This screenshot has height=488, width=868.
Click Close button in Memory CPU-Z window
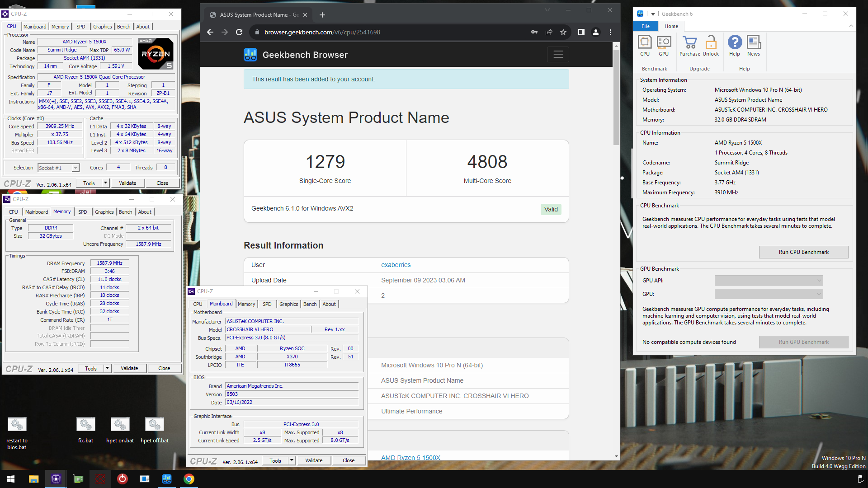pyautogui.click(x=164, y=368)
